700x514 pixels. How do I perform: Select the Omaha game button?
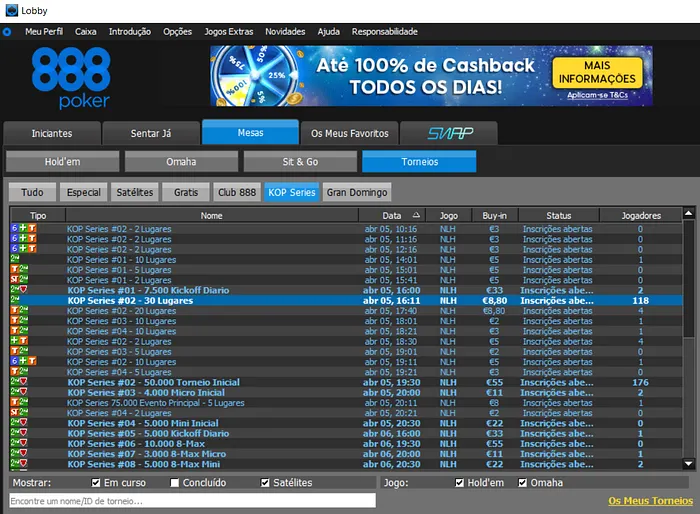pyautogui.click(x=181, y=162)
